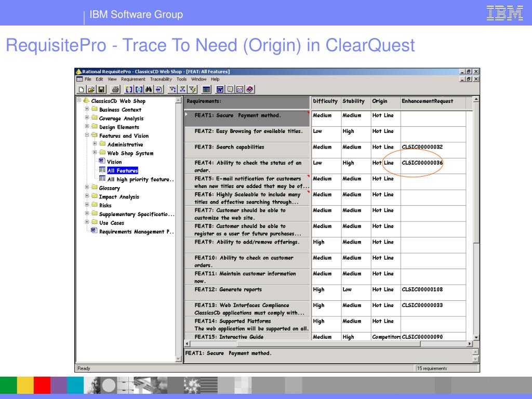Click CLSIC00000108 in the FEAT12 row
532x399 pixels.
click(x=422, y=289)
